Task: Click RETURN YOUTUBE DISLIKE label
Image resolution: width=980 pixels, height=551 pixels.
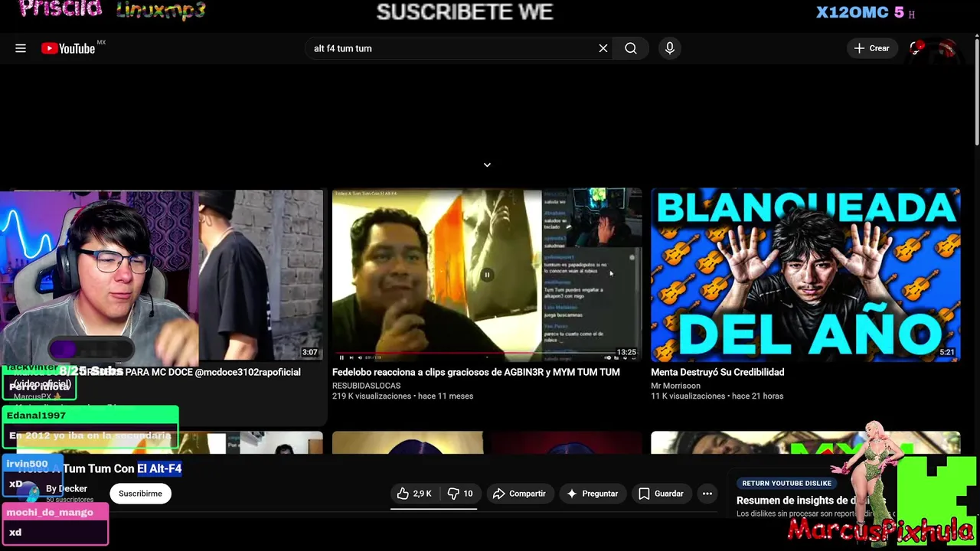Action: (x=786, y=483)
